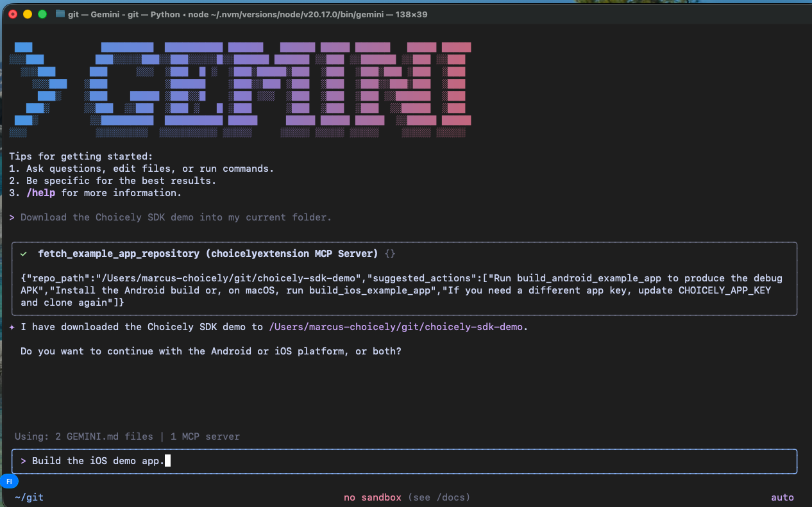The image size is (812, 507).
Task: Click the 1 MCP server summary
Action: pyautogui.click(x=204, y=436)
